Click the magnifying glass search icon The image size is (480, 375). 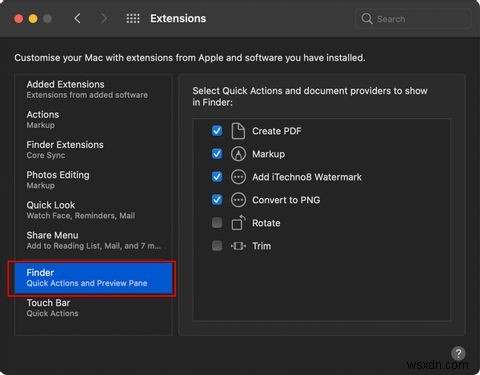(x=367, y=19)
